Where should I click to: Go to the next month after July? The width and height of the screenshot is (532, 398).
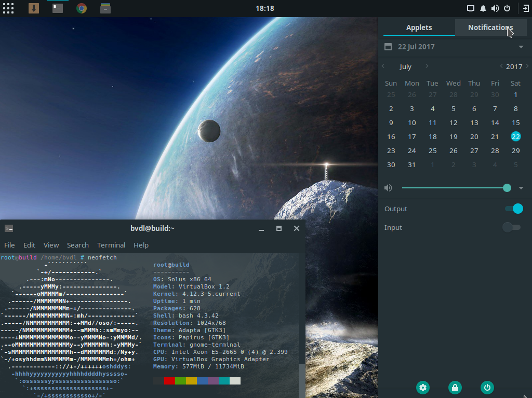pyautogui.click(x=427, y=66)
